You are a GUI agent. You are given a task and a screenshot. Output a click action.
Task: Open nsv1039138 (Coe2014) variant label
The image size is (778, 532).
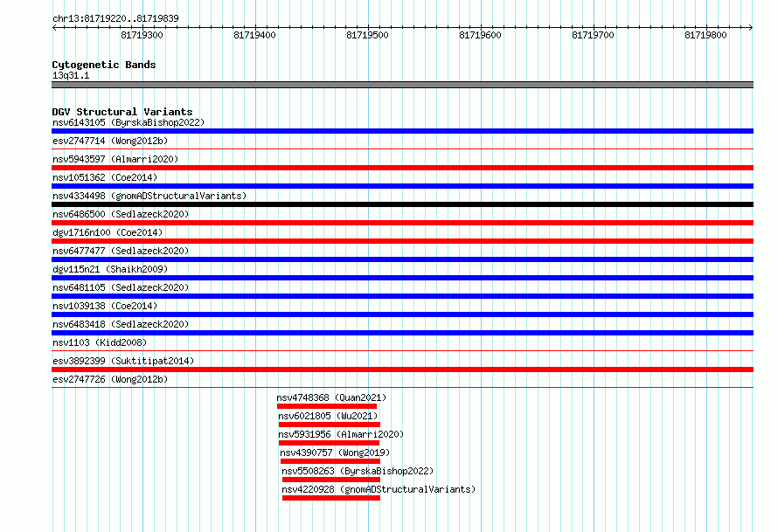point(105,306)
